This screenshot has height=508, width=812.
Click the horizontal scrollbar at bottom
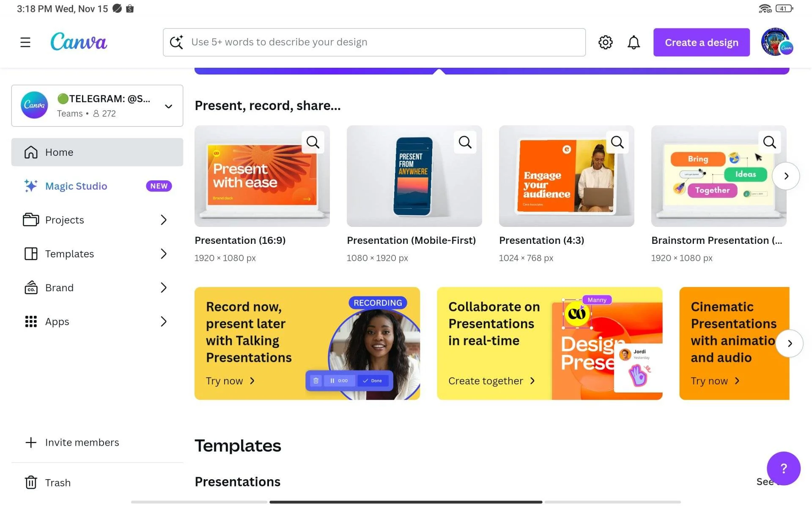(x=406, y=502)
